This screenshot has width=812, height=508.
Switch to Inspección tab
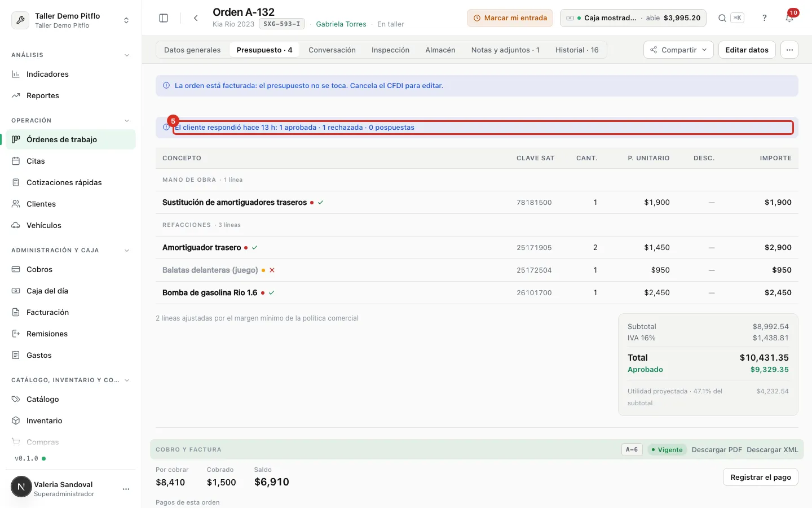[x=390, y=50]
